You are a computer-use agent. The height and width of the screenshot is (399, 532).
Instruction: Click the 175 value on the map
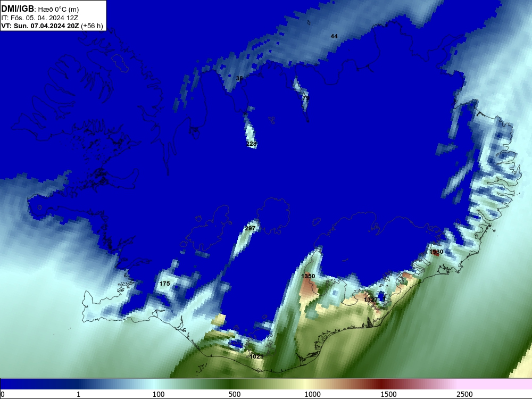click(x=164, y=284)
